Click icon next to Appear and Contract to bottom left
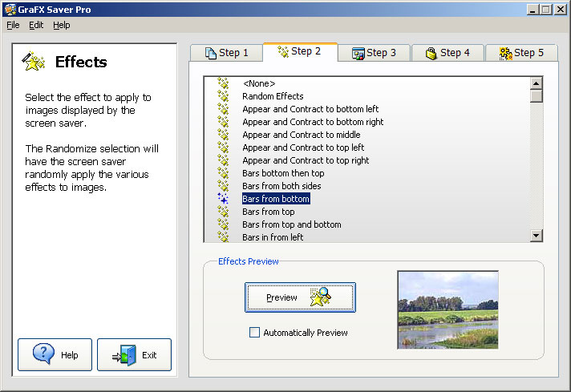The height and width of the screenshot is (392, 571). 223,109
